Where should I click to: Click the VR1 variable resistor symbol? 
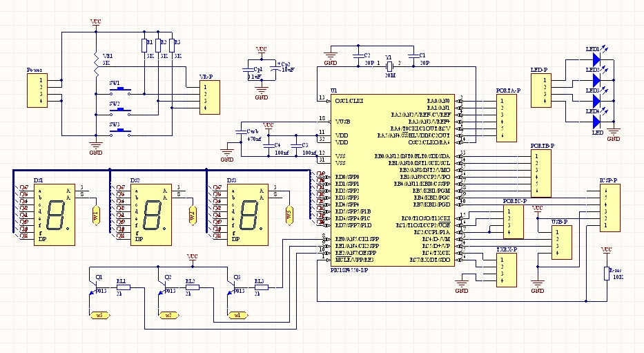click(x=95, y=61)
